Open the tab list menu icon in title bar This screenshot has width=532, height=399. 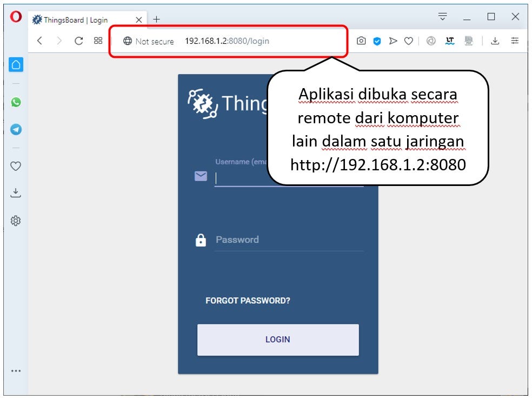pyautogui.click(x=442, y=16)
